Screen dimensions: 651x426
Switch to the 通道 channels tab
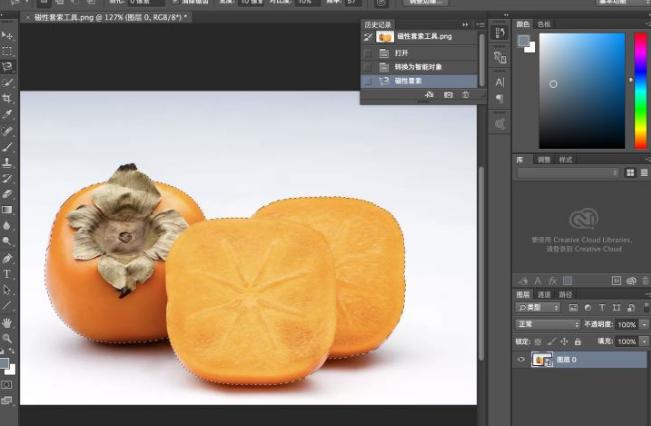coord(544,295)
